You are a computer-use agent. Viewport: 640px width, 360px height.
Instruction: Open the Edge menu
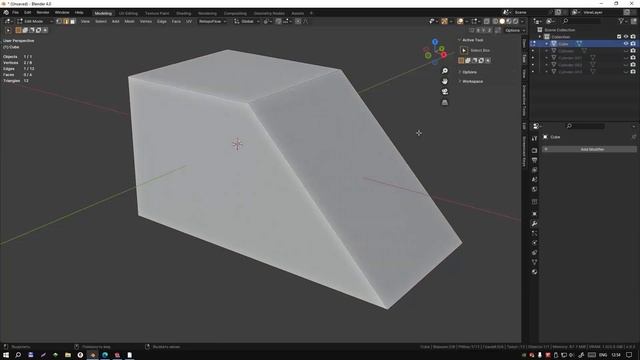tap(162, 21)
